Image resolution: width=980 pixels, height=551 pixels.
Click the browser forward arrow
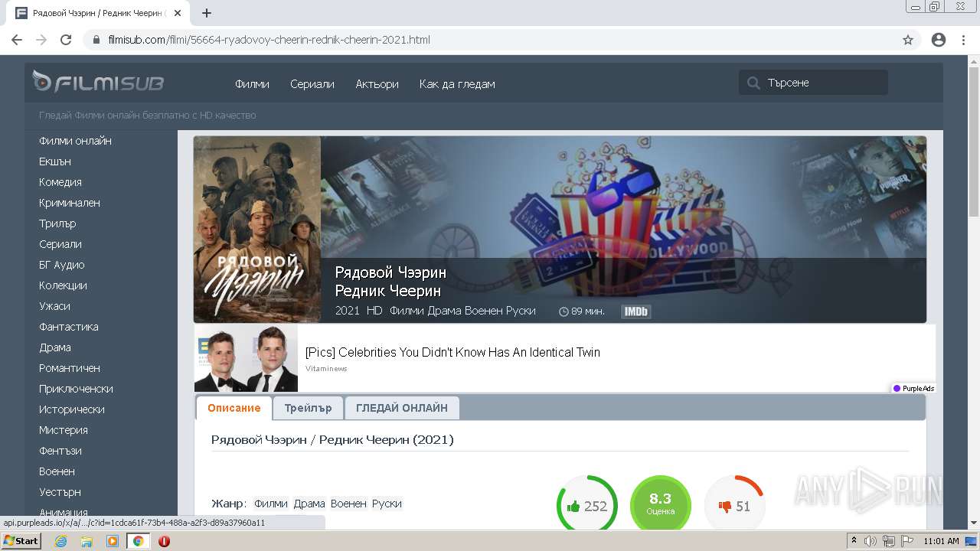click(x=41, y=40)
